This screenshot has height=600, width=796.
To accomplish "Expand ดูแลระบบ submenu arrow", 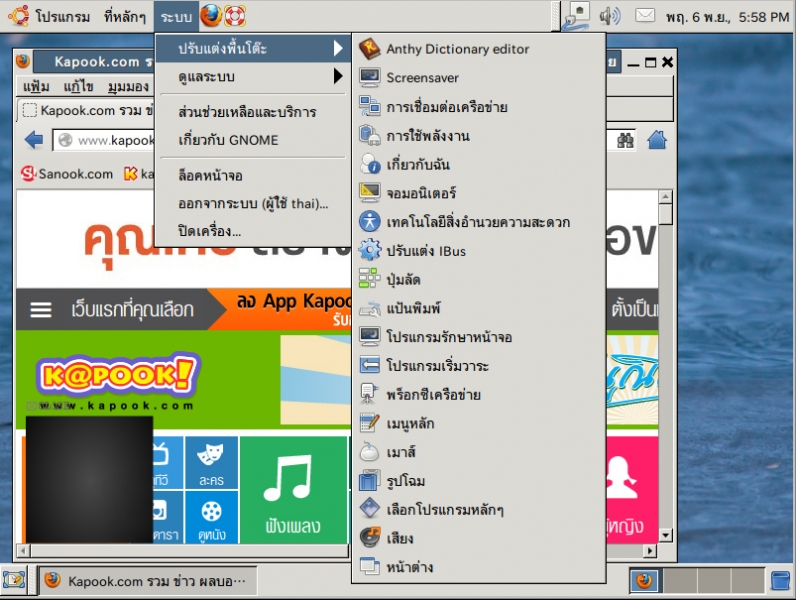I will pyautogui.click(x=338, y=76).
